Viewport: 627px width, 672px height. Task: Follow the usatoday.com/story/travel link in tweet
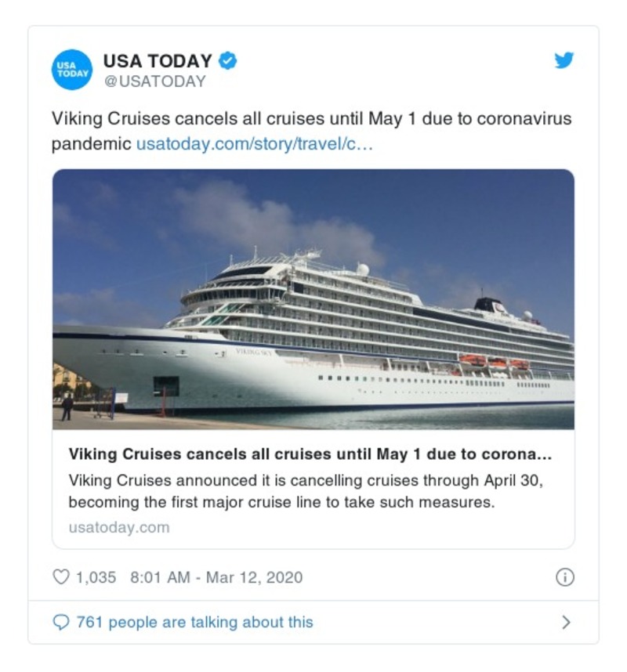pyautogui.click(x=255, y=145)
